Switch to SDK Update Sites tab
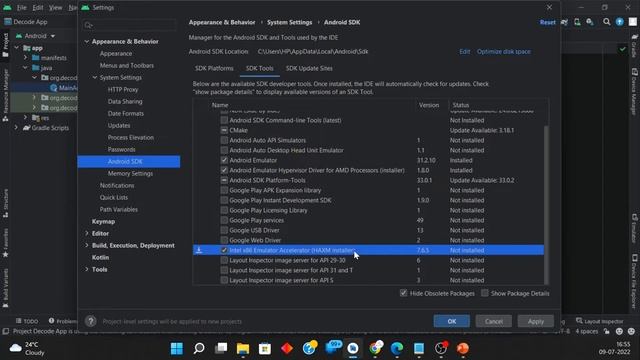The image size is (640, 360). 309,68
